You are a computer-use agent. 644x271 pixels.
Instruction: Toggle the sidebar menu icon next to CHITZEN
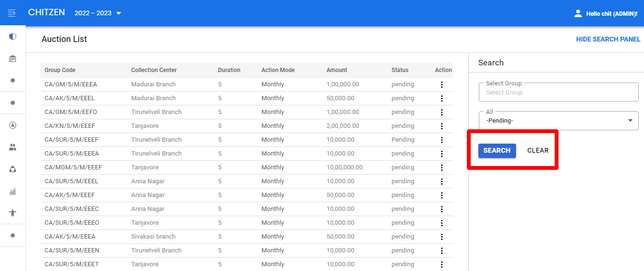click(12, 13)
